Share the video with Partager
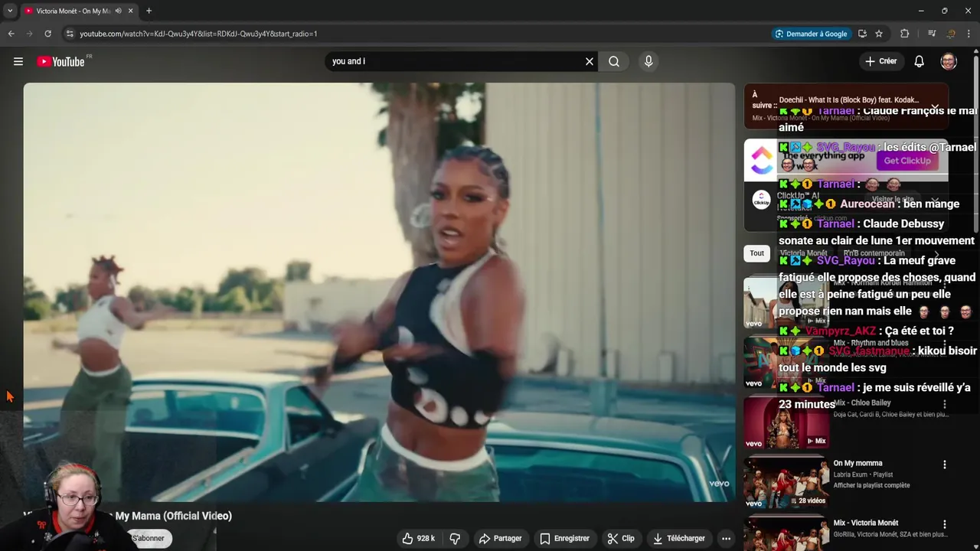Screen dimensions: 980x551 (x=500, y=539)
